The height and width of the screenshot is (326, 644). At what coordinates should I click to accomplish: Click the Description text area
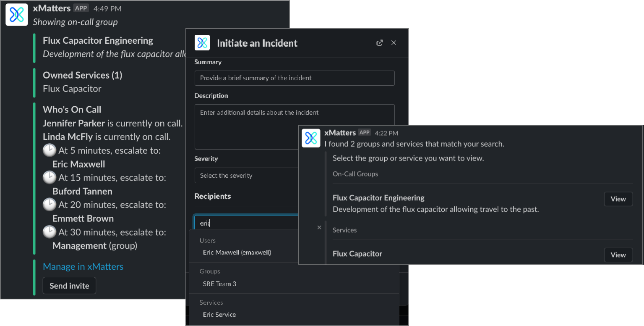[295, 127]
